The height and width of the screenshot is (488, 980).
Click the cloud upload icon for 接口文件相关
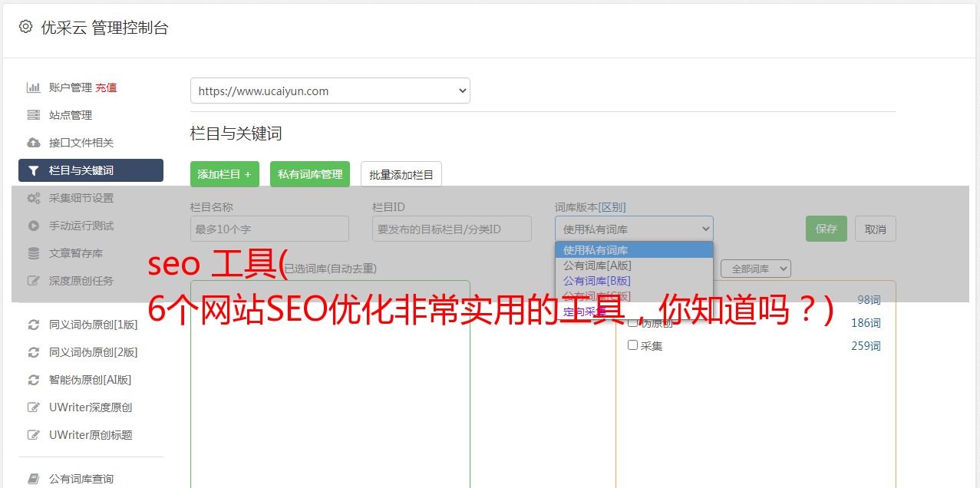click(34, 143)
